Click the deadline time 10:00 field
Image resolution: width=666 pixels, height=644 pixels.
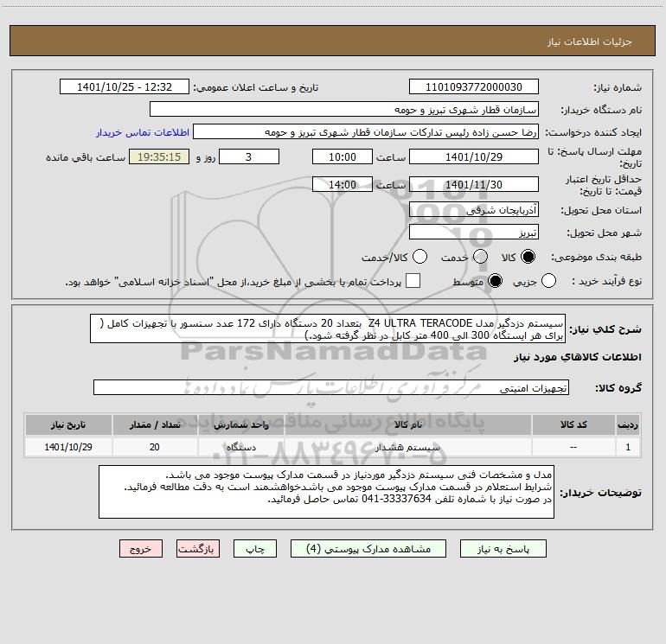pos(343,156)
